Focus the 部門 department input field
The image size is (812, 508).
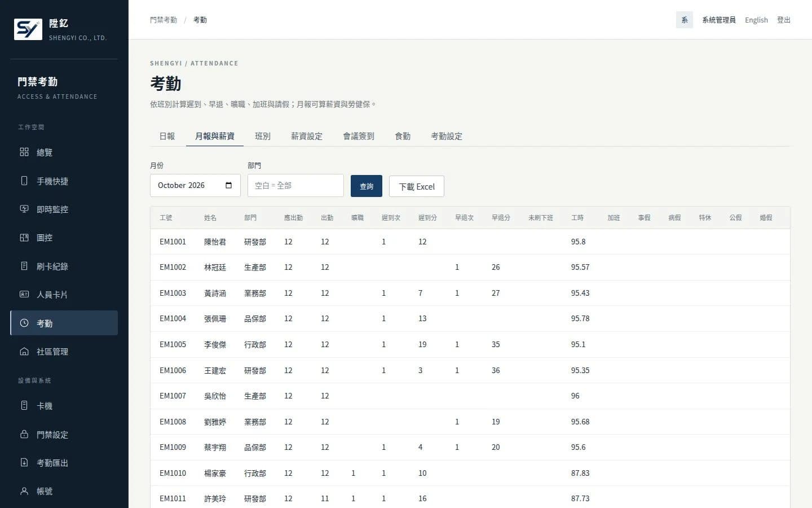(x=295, y=185)
